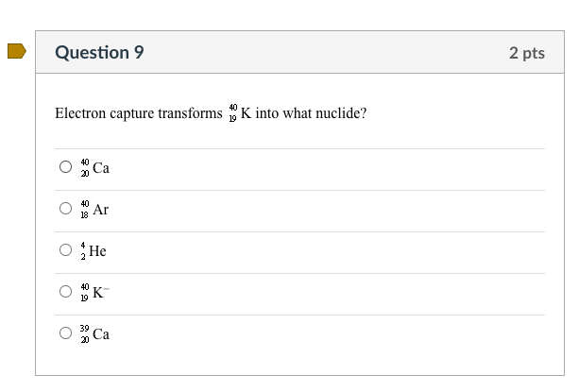Image resolution: width=579 pixels, height=392 pixels.
Task: Click the 2 pts score label
Action: pyautogui.click(x=526, y=53)
